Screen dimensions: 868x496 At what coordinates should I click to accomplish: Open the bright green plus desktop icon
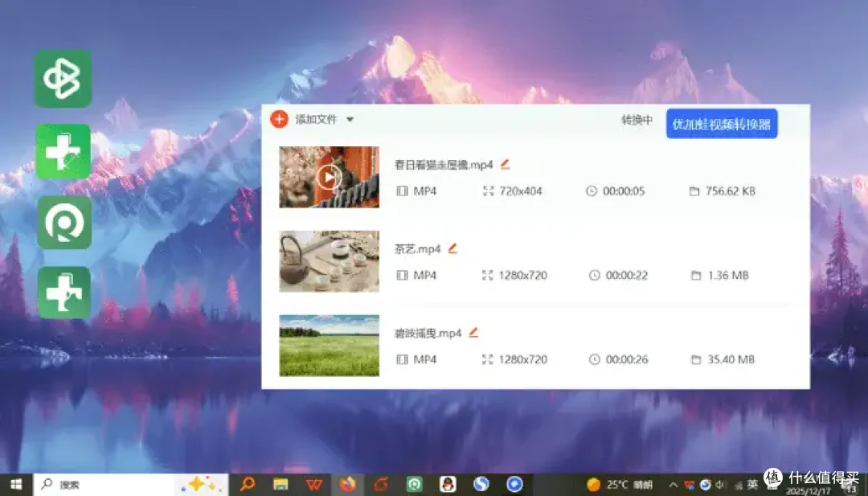coord(63,152)
